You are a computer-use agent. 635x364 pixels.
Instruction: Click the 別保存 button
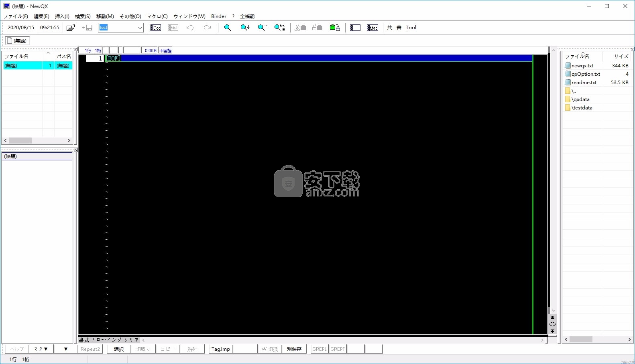coord(294,349)
